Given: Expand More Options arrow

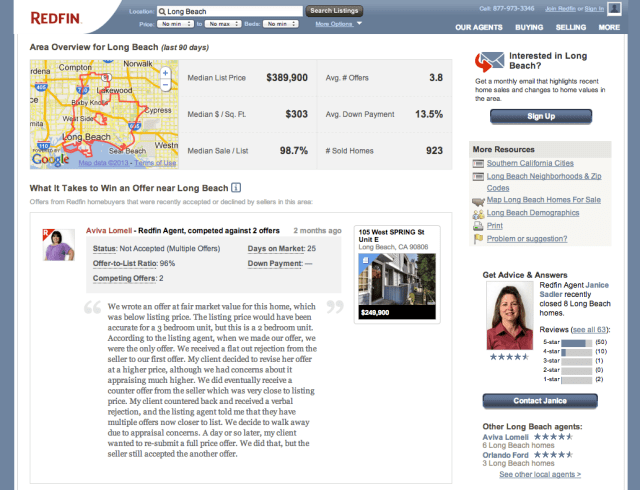Looking at the screenshot, I should [x=359, y=24].
